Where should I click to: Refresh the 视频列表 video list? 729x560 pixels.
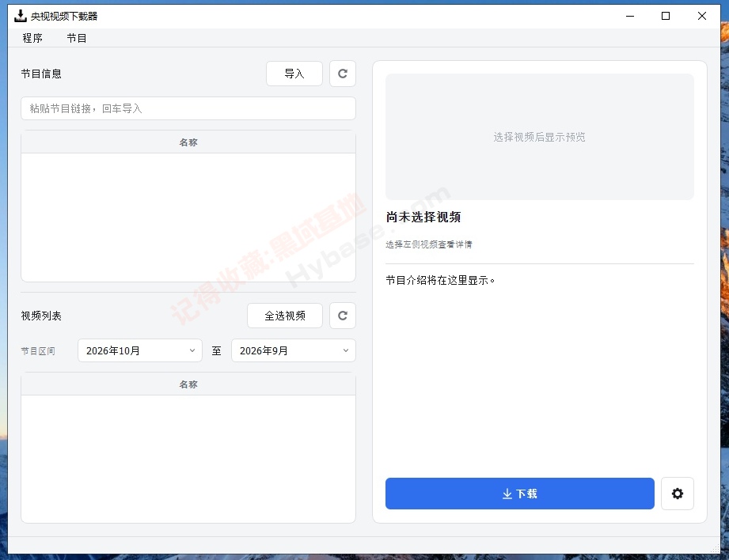[x=343, y=316]
